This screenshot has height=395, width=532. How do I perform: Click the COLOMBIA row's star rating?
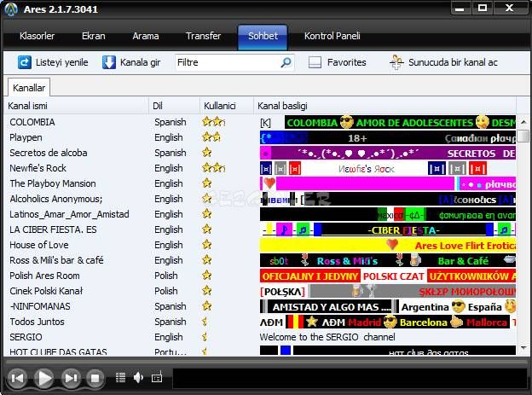tap(213, 122)
